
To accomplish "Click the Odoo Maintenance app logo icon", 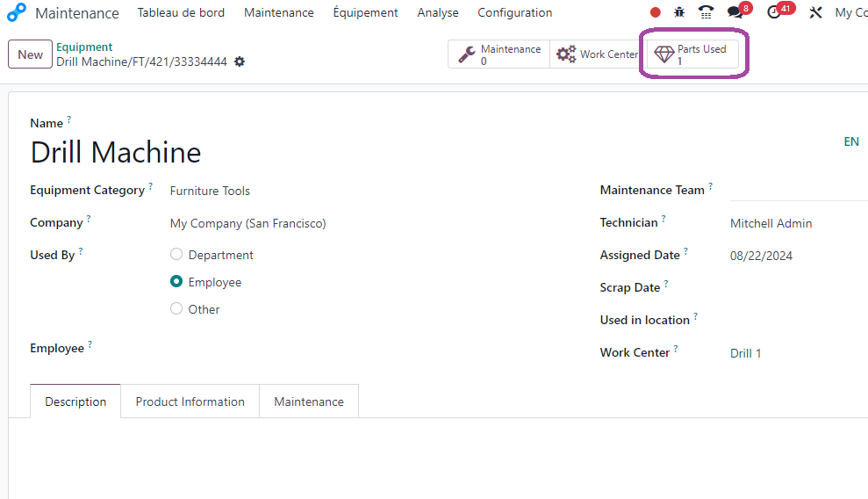I will (x=17, y=12).
